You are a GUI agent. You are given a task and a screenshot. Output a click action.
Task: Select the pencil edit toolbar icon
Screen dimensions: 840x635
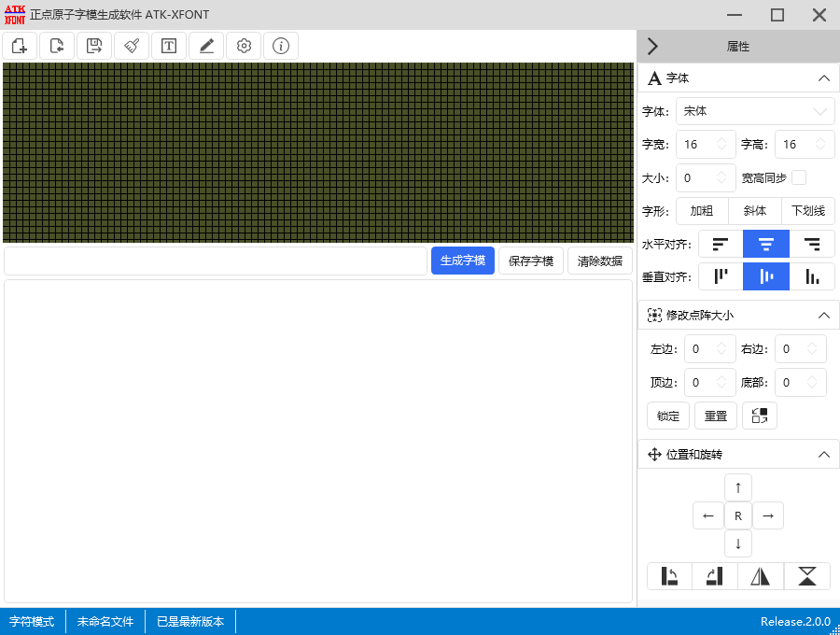(206, 46)
